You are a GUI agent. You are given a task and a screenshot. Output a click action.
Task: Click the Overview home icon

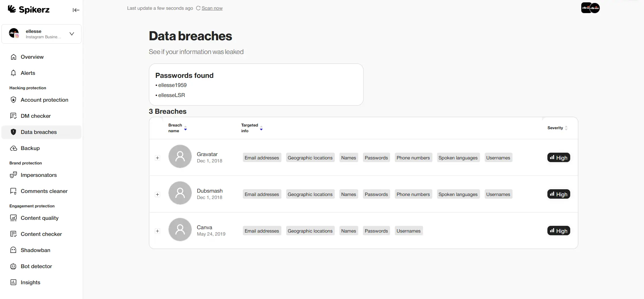coord(13,57)
